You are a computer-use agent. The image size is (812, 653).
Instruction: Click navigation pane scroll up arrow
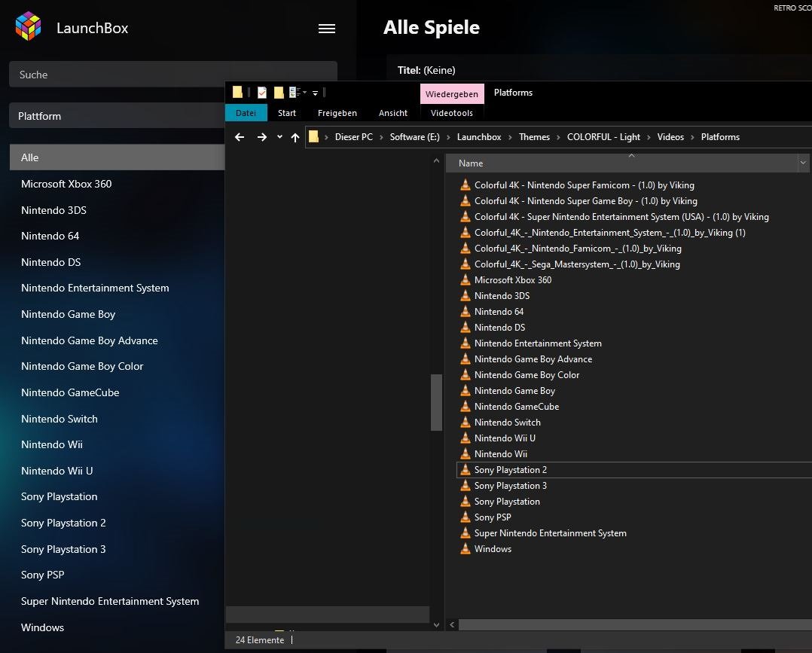437,161
